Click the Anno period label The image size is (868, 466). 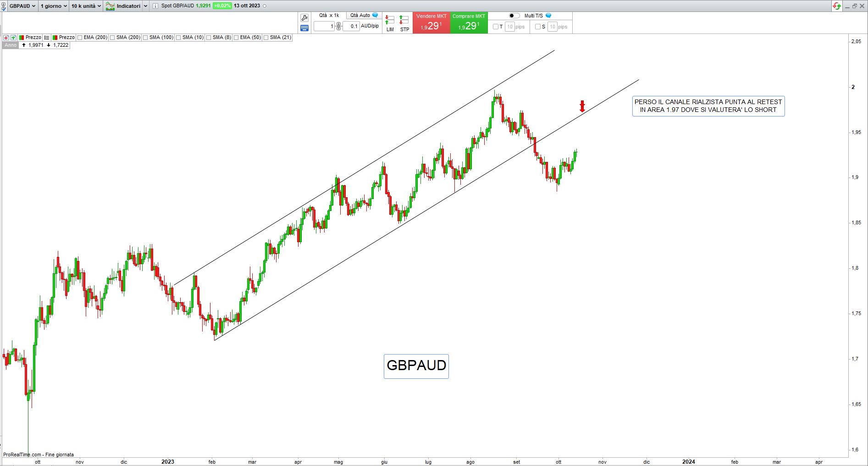pyautogui.click(x=10, y=45)
